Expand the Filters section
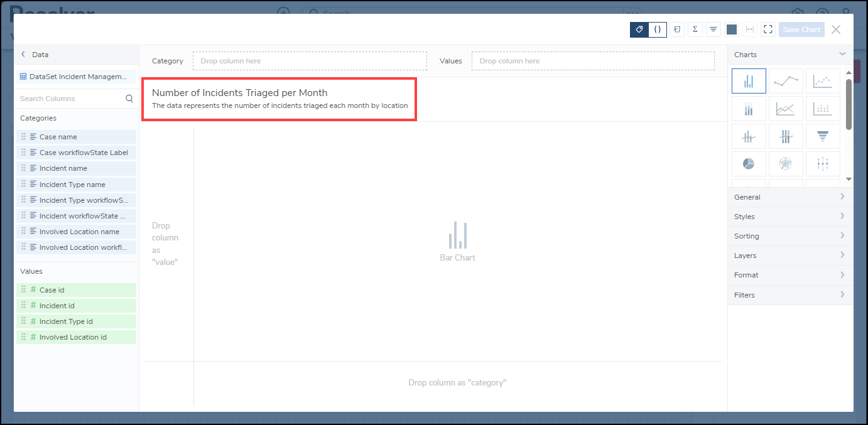 pyautogui.click(x=790, y=295)
